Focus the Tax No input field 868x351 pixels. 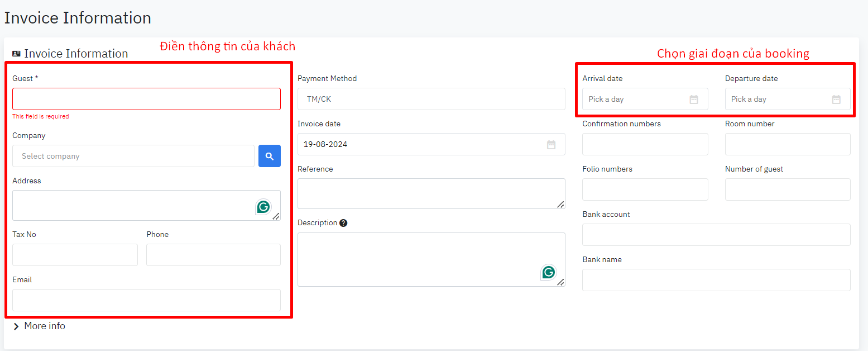75,255
